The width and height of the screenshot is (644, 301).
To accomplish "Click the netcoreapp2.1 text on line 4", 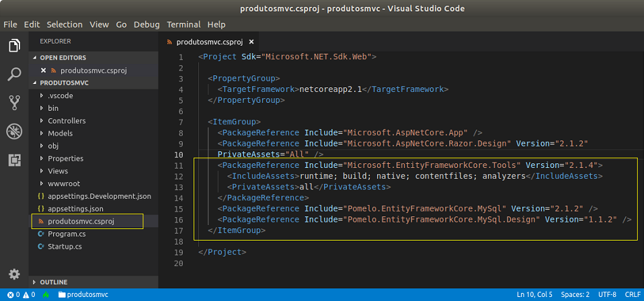I will (330, 89).
